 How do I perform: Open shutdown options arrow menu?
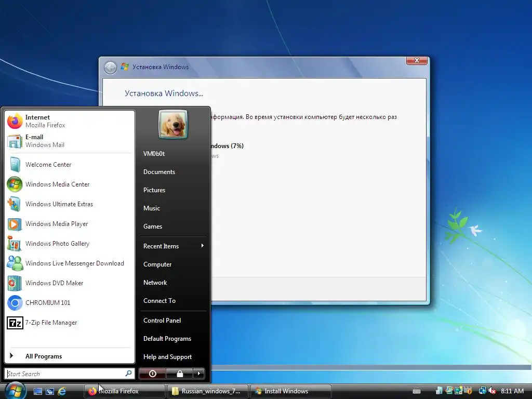point(199,374)
